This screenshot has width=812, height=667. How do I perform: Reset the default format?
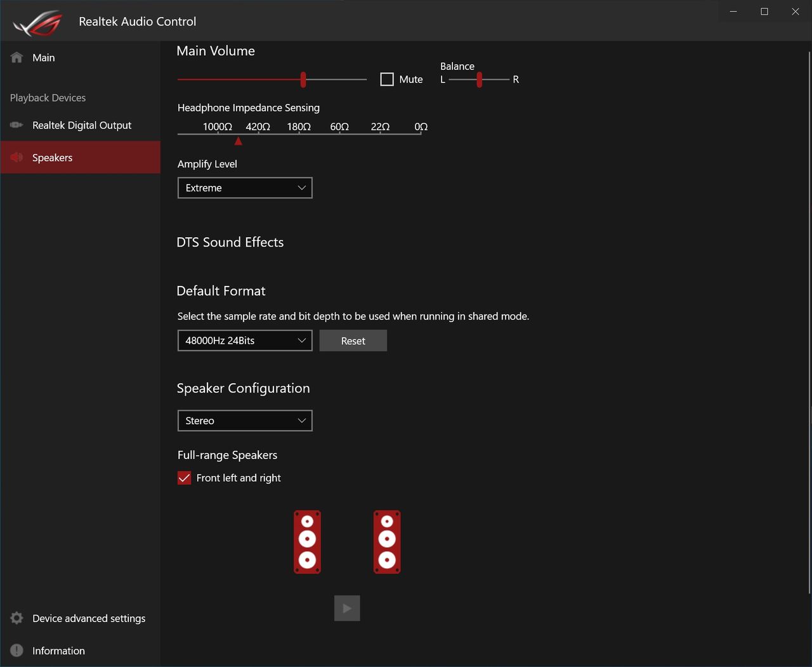[353, 340]
